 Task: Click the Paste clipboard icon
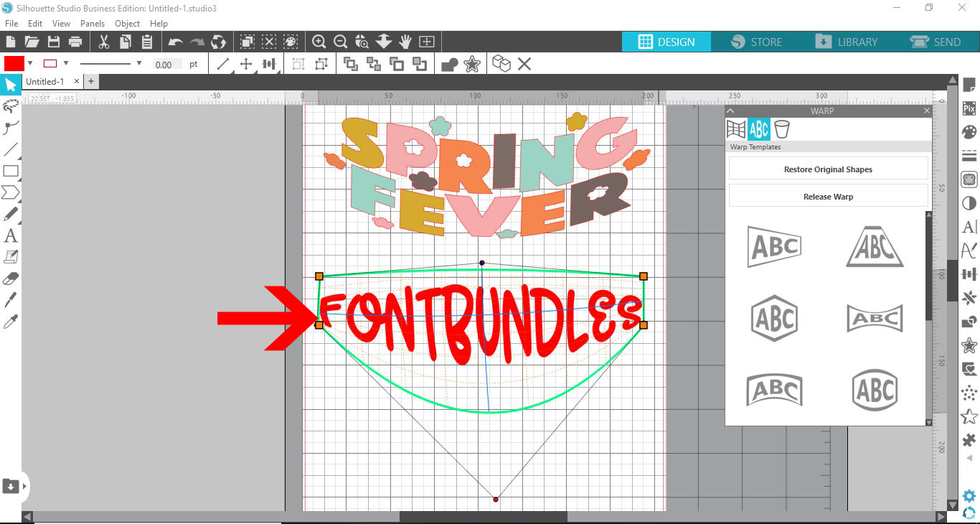pos(147,42)
